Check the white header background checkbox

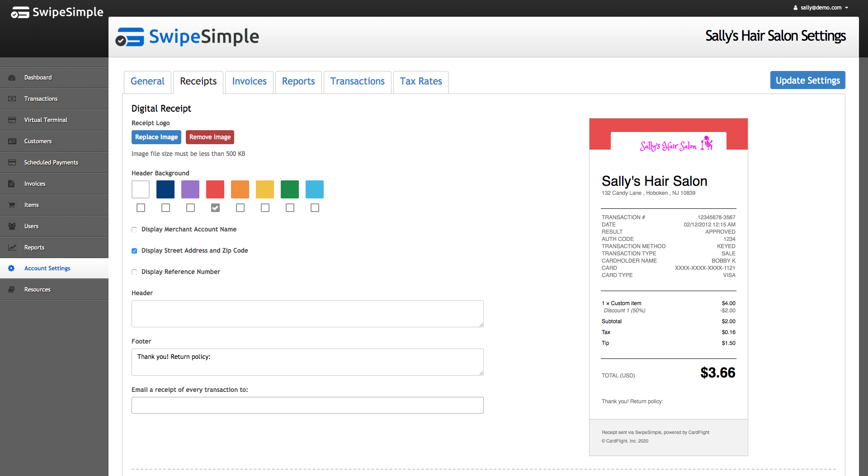tap(141, 208)
